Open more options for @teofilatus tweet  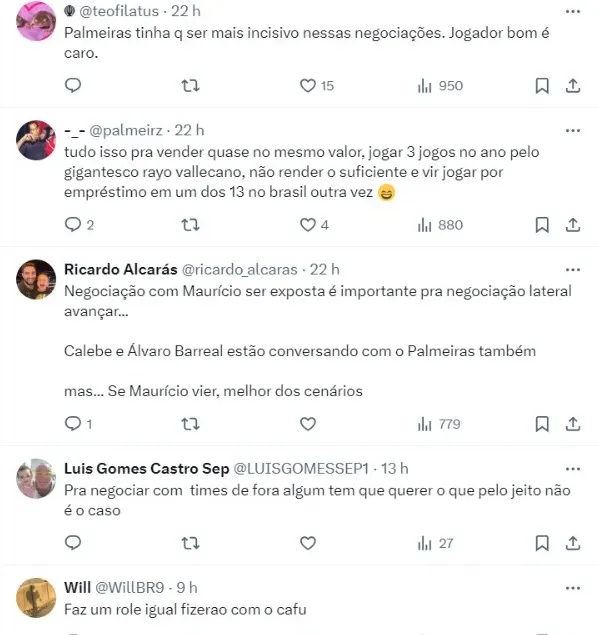click(573, 11)
